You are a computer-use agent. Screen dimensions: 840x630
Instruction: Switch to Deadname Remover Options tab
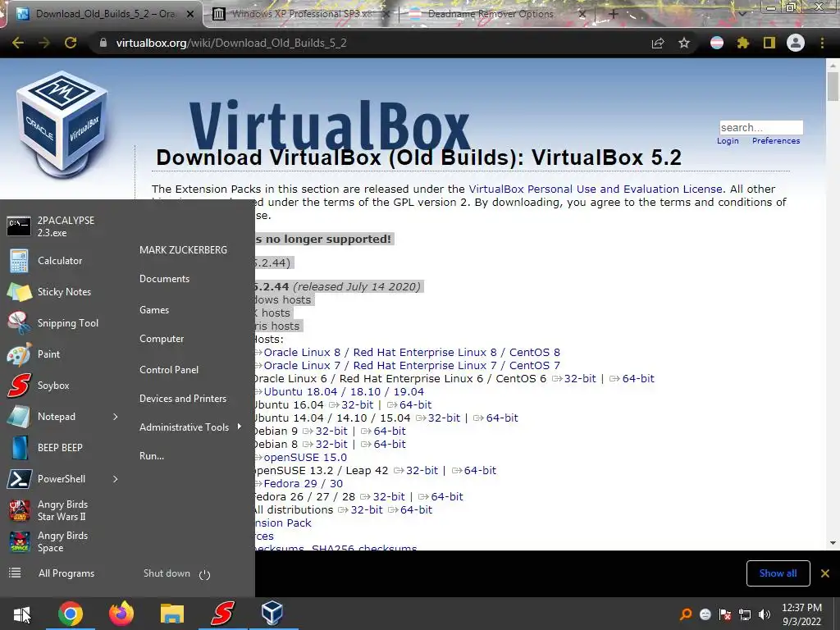pyautogui.click(x=491, y=14)
